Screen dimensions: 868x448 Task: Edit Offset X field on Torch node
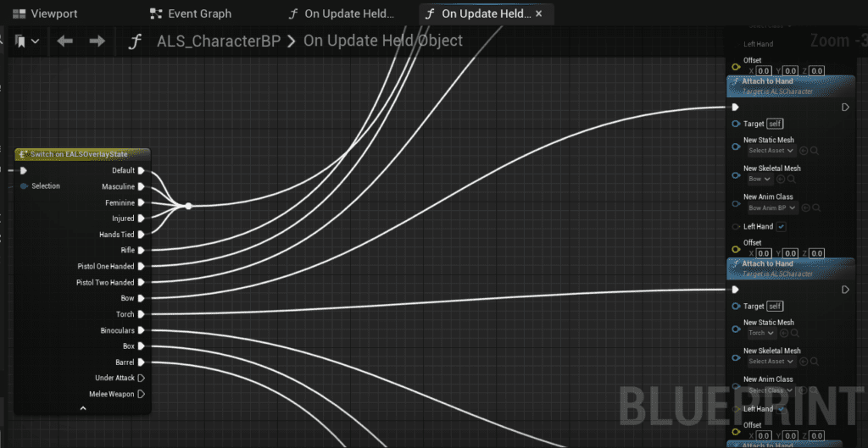point(764,436)
